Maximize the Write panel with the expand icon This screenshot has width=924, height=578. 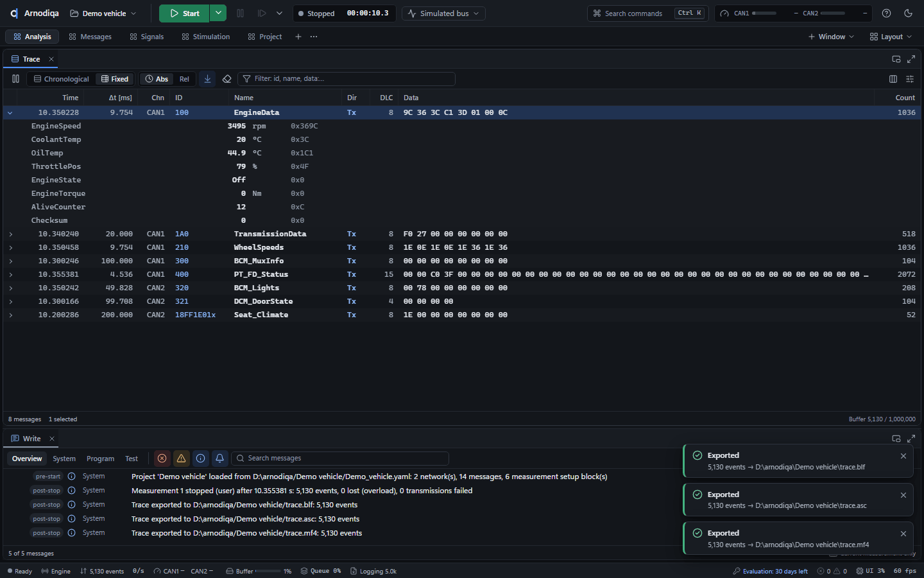tap(911, 439)
